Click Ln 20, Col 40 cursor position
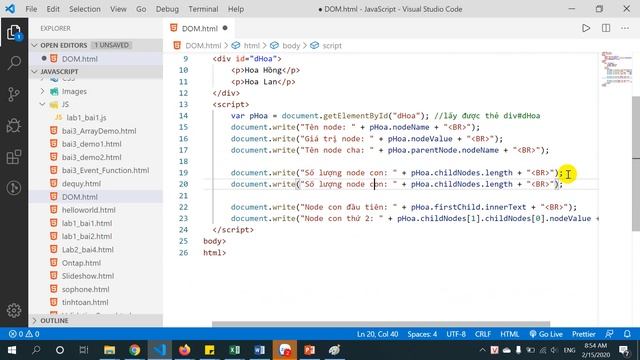Viewport: 640px width, 360px height. (x=377, y=334)
